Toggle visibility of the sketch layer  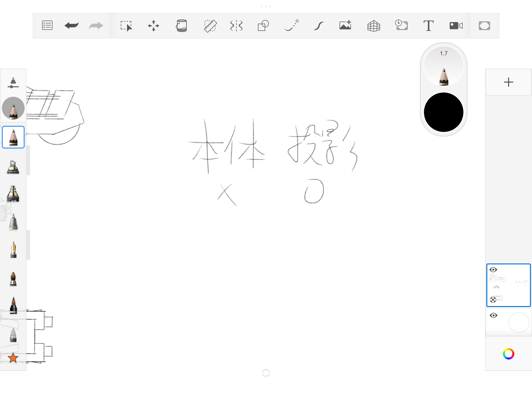pos(493,270)
